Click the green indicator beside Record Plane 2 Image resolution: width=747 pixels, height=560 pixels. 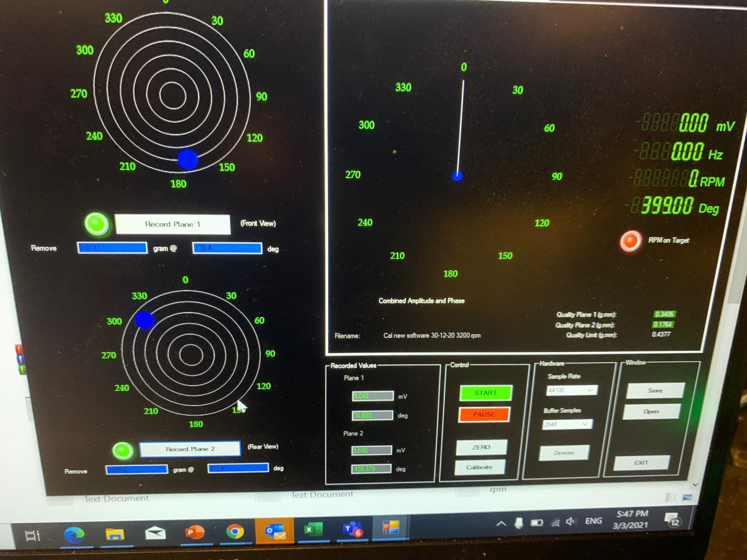(x=123, y=450)
